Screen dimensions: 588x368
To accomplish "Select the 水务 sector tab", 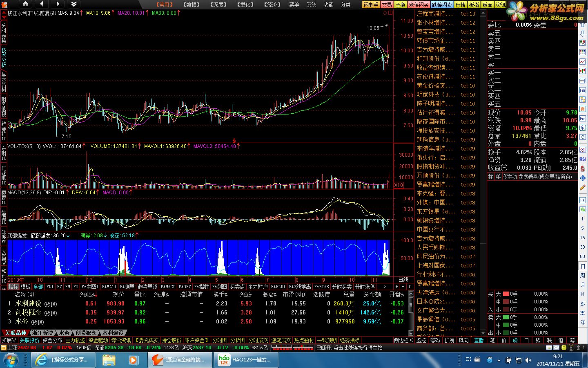I will point(64,333).
